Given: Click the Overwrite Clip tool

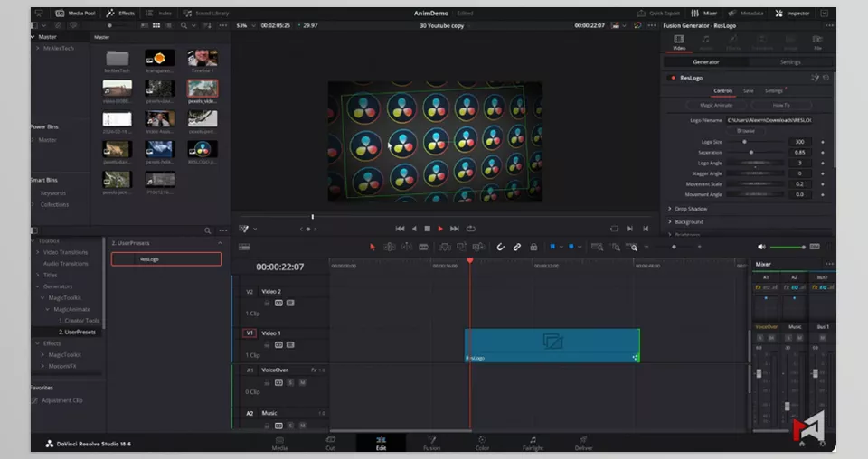Looking at the screenshot, I should 461,248.
